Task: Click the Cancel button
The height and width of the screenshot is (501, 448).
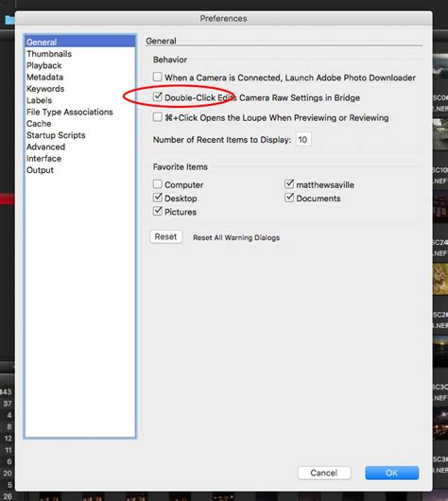Action: tap(324, 473)
